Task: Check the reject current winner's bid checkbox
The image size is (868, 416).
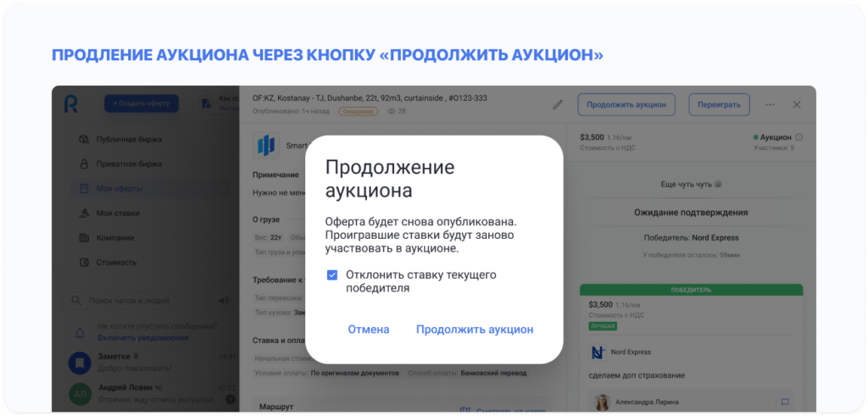Action: pos(332,275)
